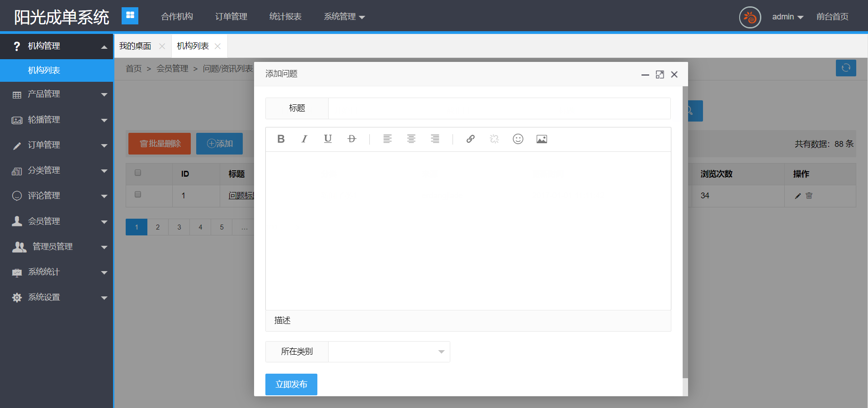The height and width of the screenshot is (408, 868).
Task: Check the checkbox for row ID 1
Action: coord(138,195)
